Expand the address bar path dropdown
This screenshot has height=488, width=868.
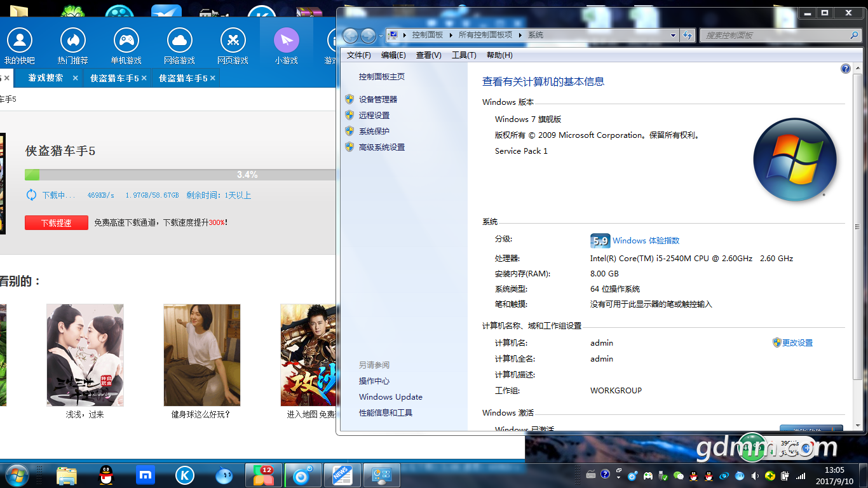point(673,36)
